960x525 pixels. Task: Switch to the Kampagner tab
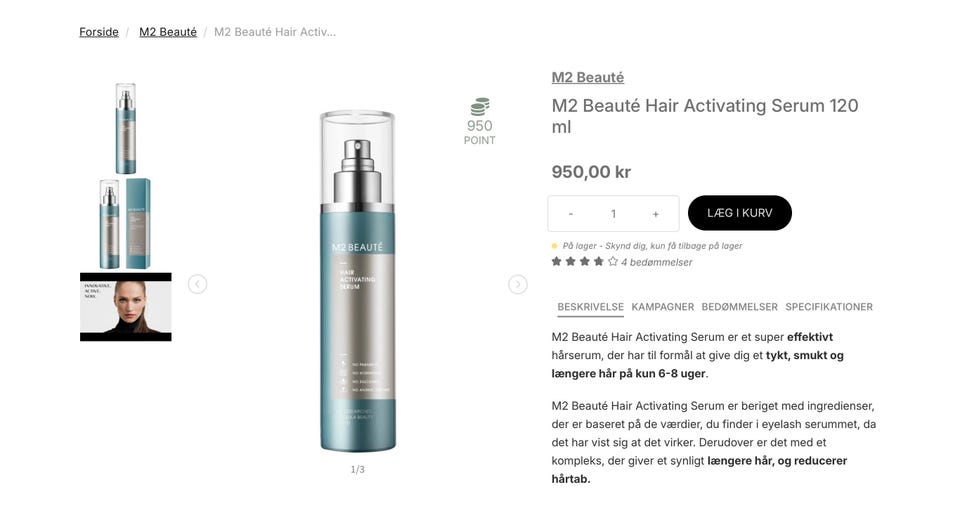coord(662,307)
